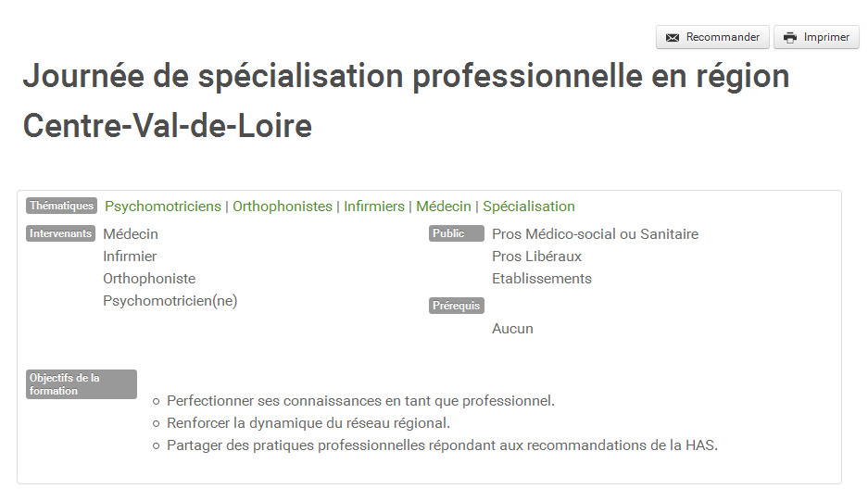The width and height of the screenshot is (868, 501).
Task: Open the Psychomotriciens theme link
Action: click(163, 207)
